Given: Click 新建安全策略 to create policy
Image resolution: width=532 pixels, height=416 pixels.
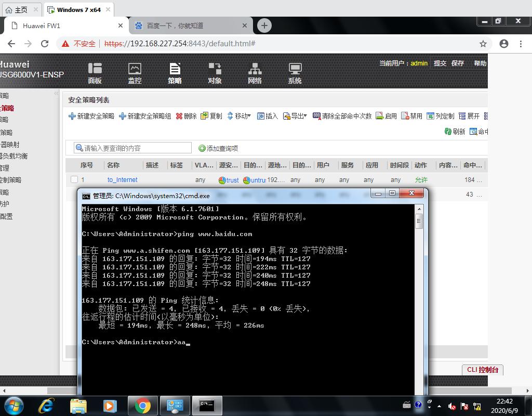Looking at the screenshot, I should click(x=91, y=116).
